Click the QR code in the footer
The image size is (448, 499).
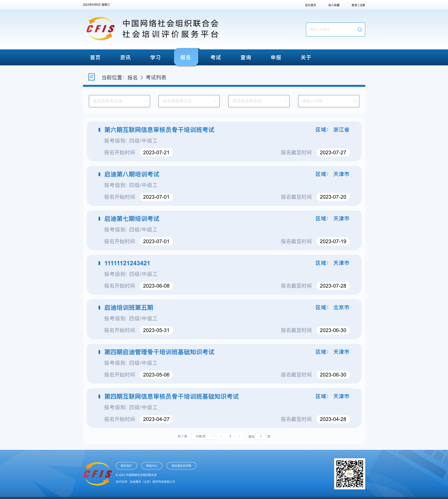tap(349, 474)
